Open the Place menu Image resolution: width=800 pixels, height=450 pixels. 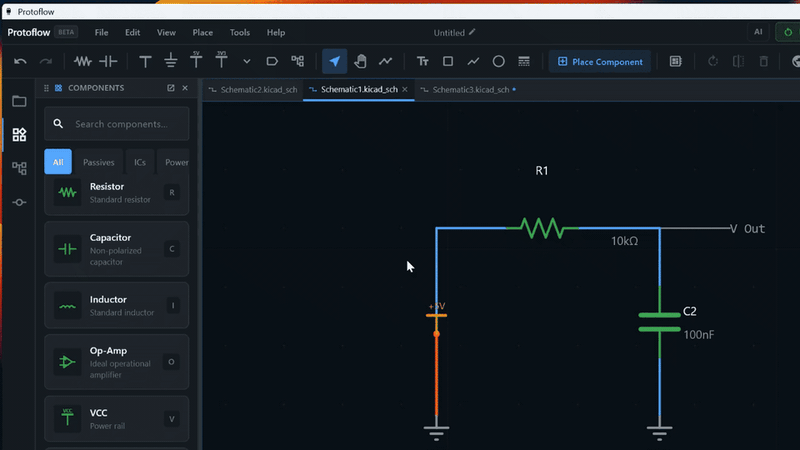click(x=203, y=33)
